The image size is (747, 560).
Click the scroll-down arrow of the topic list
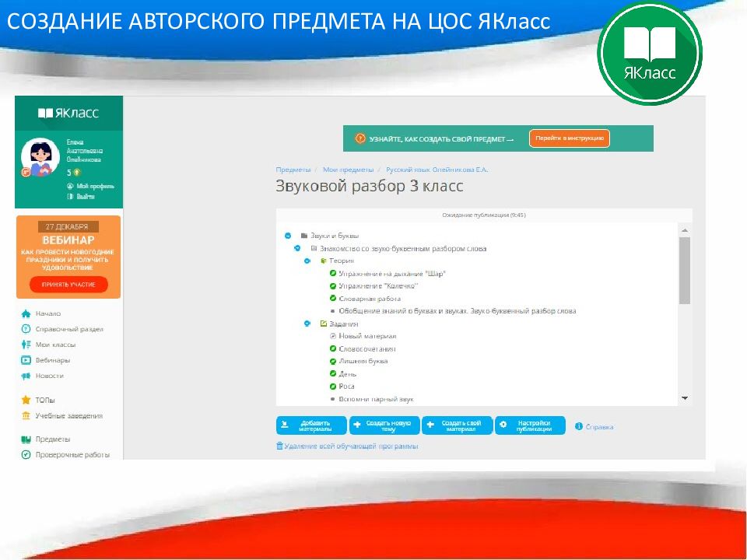685,398
